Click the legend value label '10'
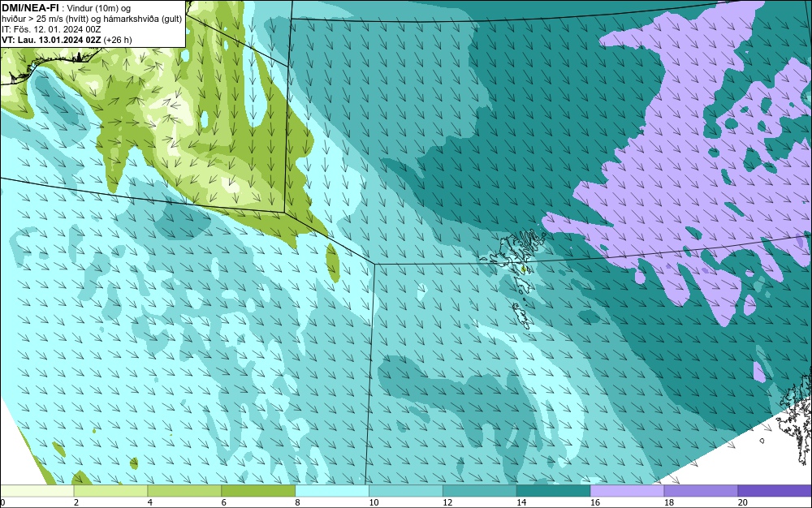The height and width of the screenshot is (508, 812). coord(374,502)
